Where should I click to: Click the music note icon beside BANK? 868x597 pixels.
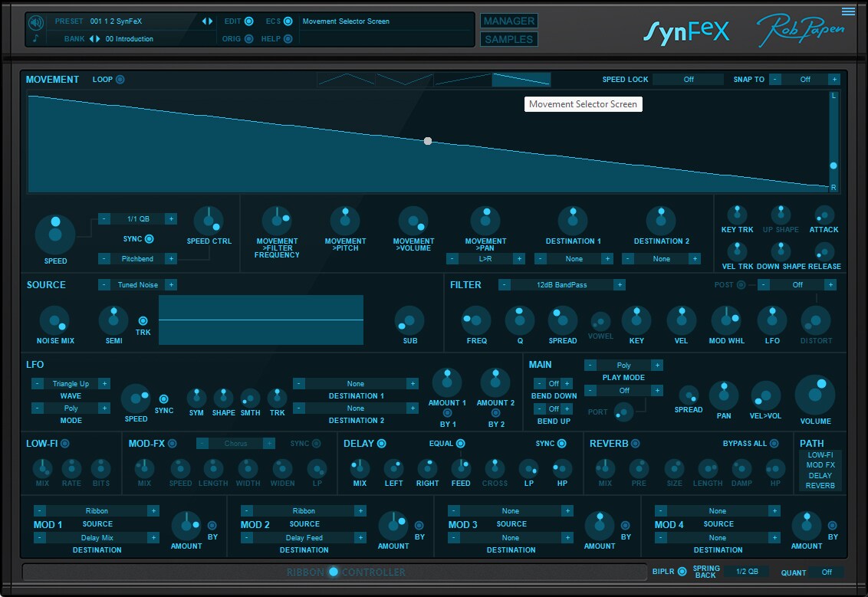pyautogui.click(x=35, y=38)
